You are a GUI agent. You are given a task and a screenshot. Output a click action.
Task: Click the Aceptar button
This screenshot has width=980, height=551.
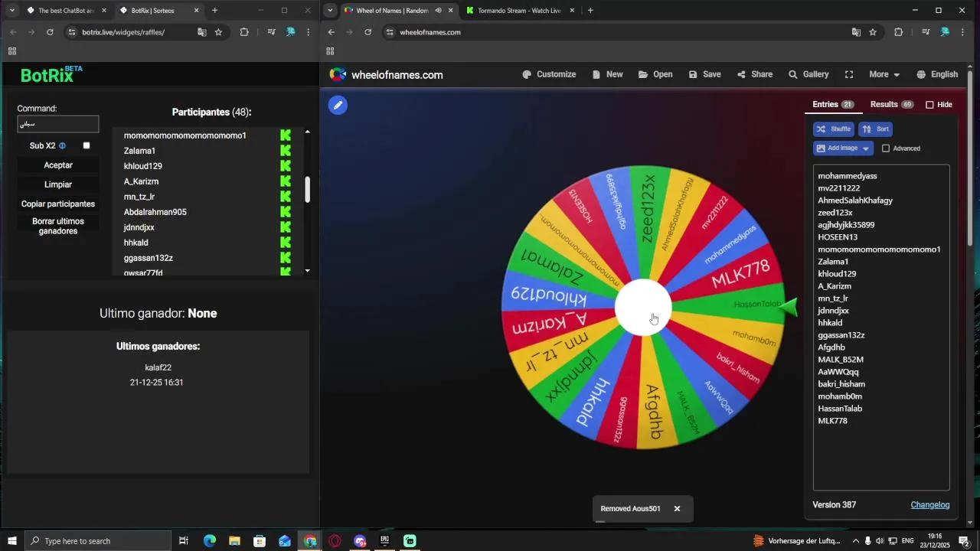coord(58,165)
